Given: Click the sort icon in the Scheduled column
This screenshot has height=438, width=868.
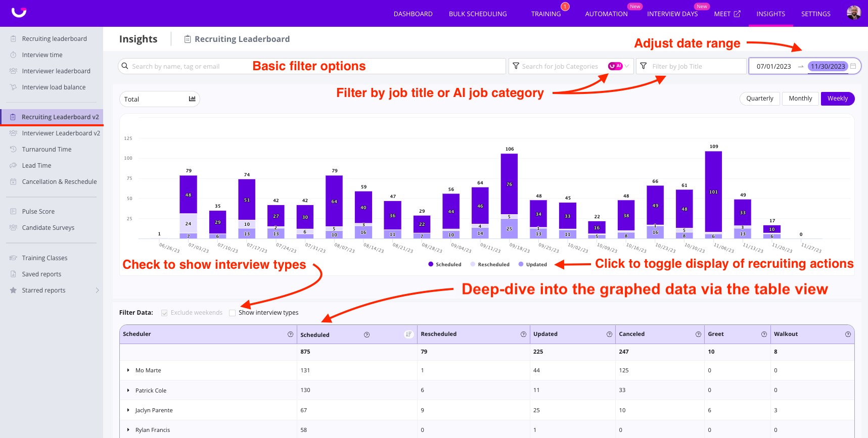Looking at the screenshot, I should click(409, 334).
